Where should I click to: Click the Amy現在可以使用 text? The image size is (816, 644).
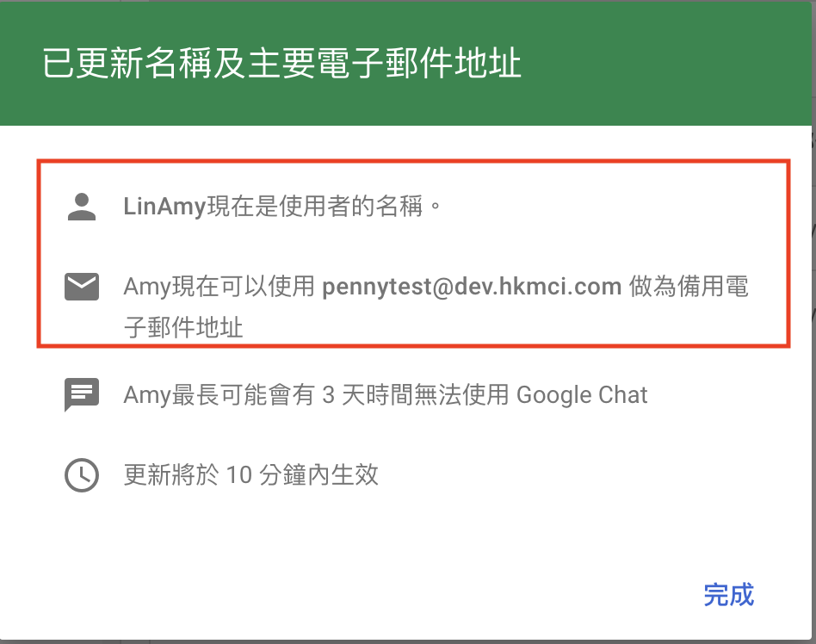[x=219, y=287]
